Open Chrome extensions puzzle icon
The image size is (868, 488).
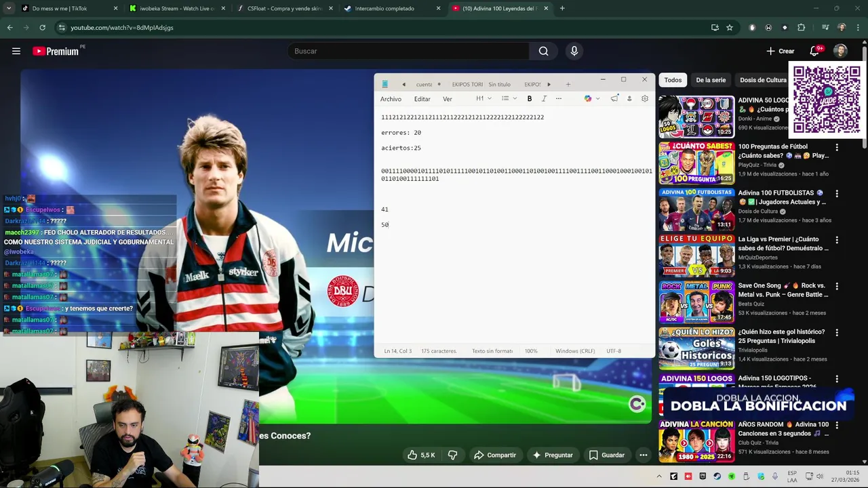click(x=802, y=27)
